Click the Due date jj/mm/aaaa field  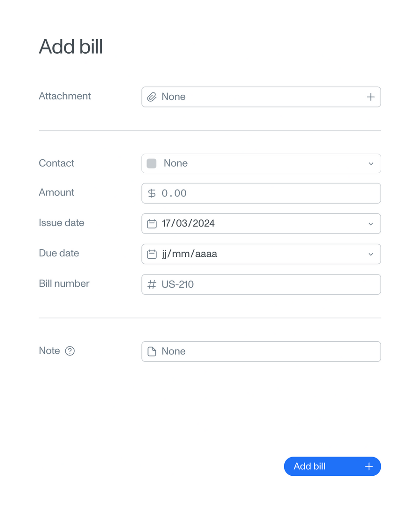point(233,254)
